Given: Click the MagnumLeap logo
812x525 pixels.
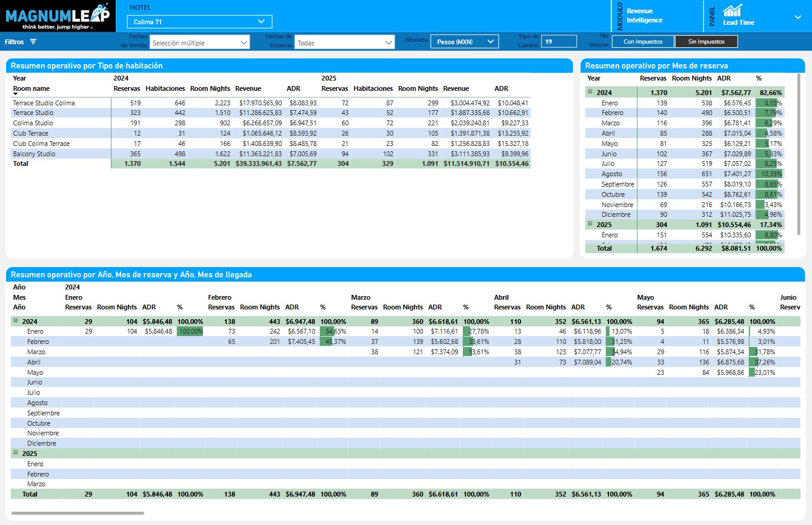Looking at the screenshot, I should click(x=58, y=16).
